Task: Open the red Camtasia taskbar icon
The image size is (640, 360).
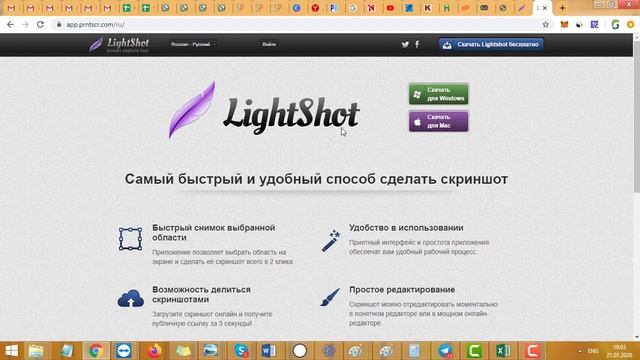Action: (x=533, y=351)
